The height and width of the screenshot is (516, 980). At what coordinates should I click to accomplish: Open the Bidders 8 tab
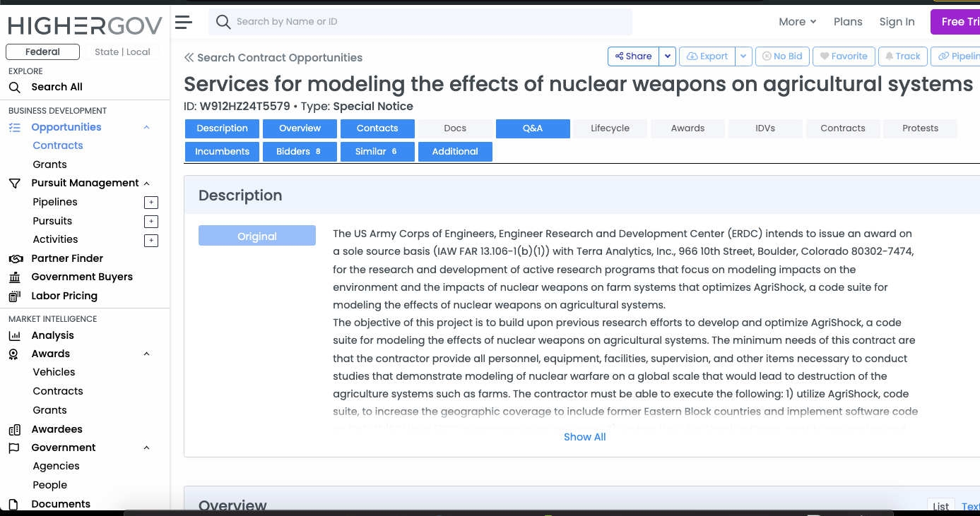coord(300,152)
